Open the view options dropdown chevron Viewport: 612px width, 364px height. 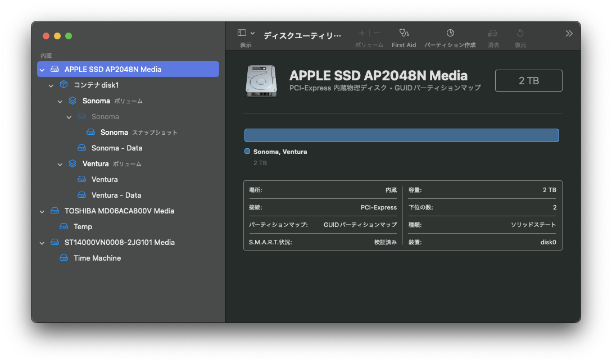click(x=252, y=34)
